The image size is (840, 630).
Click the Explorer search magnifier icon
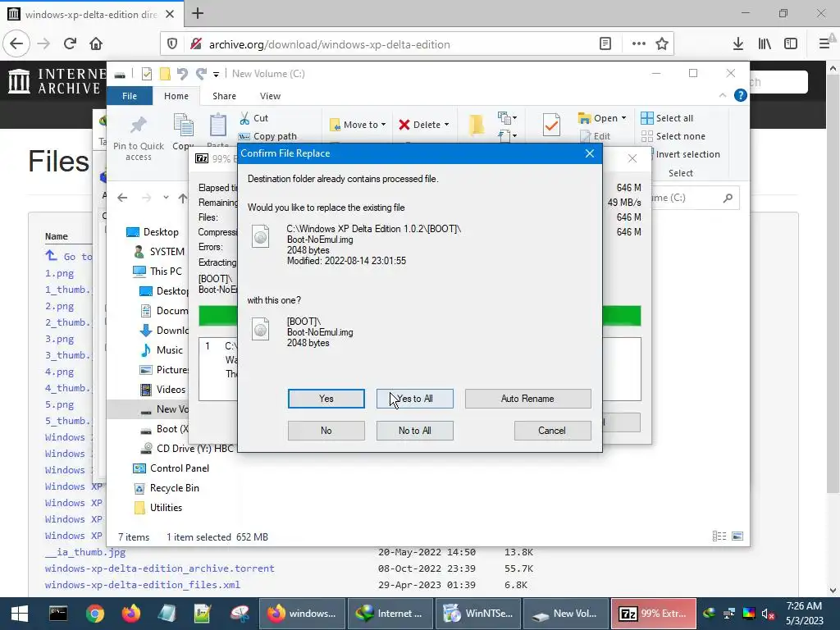click(728, 199)
